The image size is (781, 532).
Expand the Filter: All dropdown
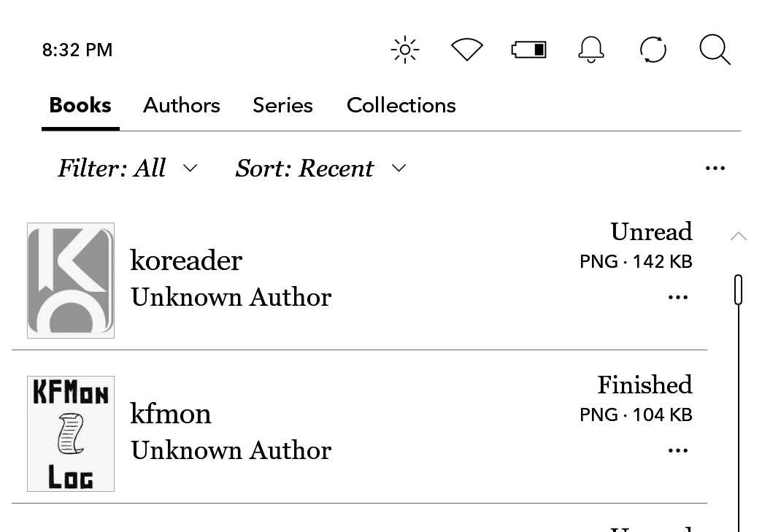tap(128, 169)
